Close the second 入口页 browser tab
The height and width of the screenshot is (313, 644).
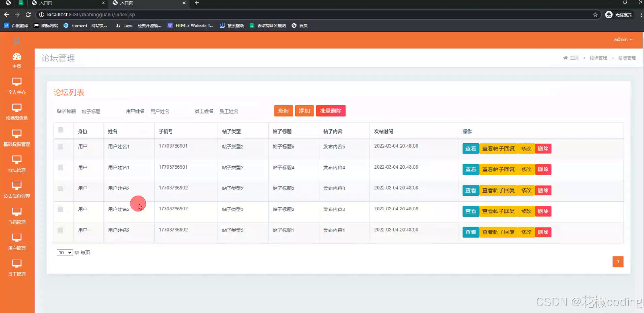(x=184, y=3)
